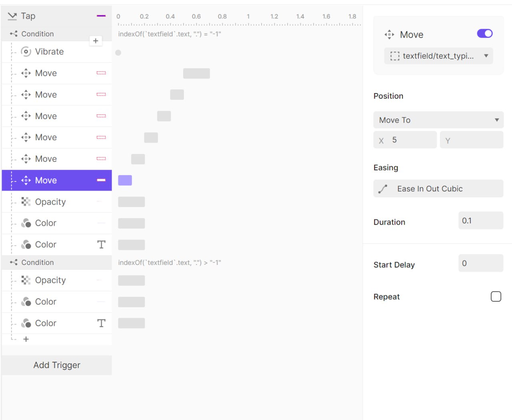This screenshot has width=512, height=420.
Task: Click the 1.8 mark on the timeline ruler
Action: click(x=352, y=16)
